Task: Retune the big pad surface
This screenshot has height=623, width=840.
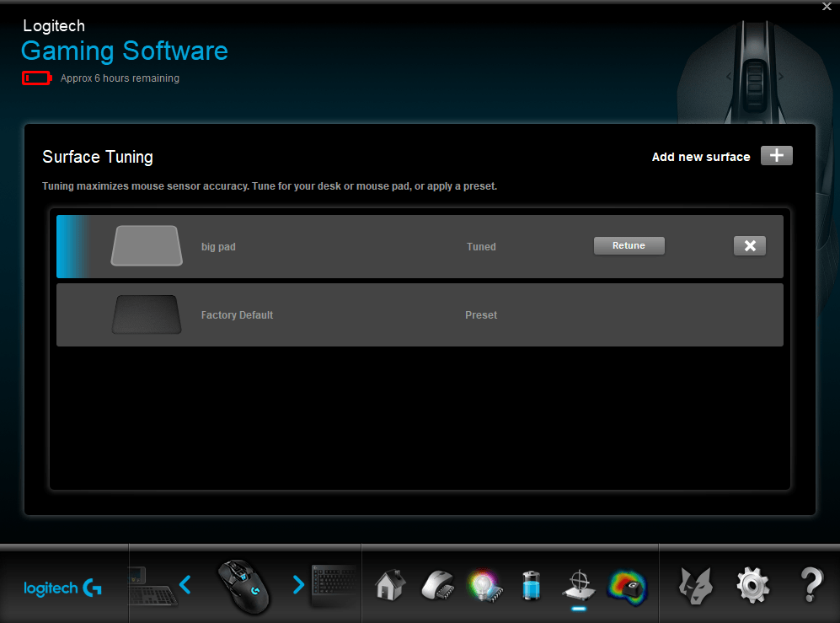Action: tap(629, 245)
